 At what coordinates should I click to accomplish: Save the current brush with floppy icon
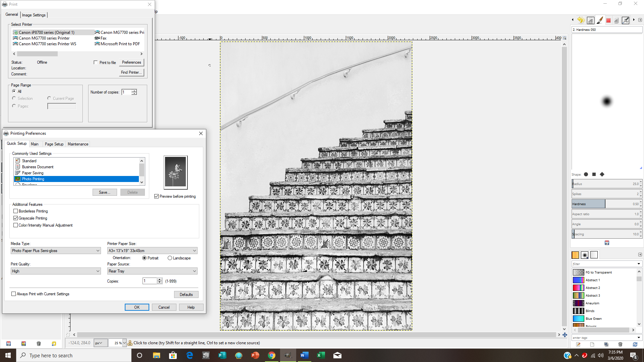(607, 243)
